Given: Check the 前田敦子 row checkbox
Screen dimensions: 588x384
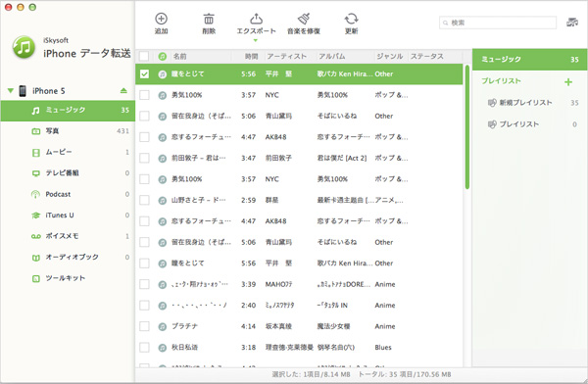Looking at the screenshot, I should pyautogui.click(x=144, y=159).
